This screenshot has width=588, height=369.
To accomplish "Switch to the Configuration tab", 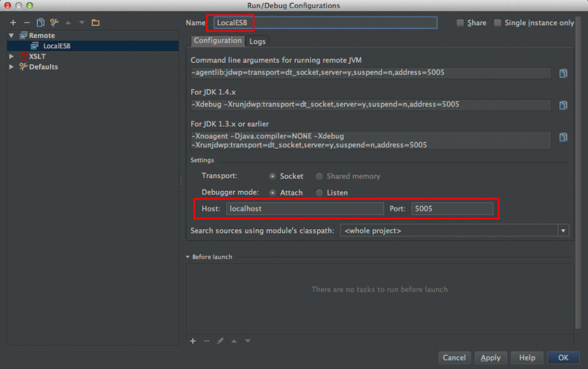I will pos(218,41).
